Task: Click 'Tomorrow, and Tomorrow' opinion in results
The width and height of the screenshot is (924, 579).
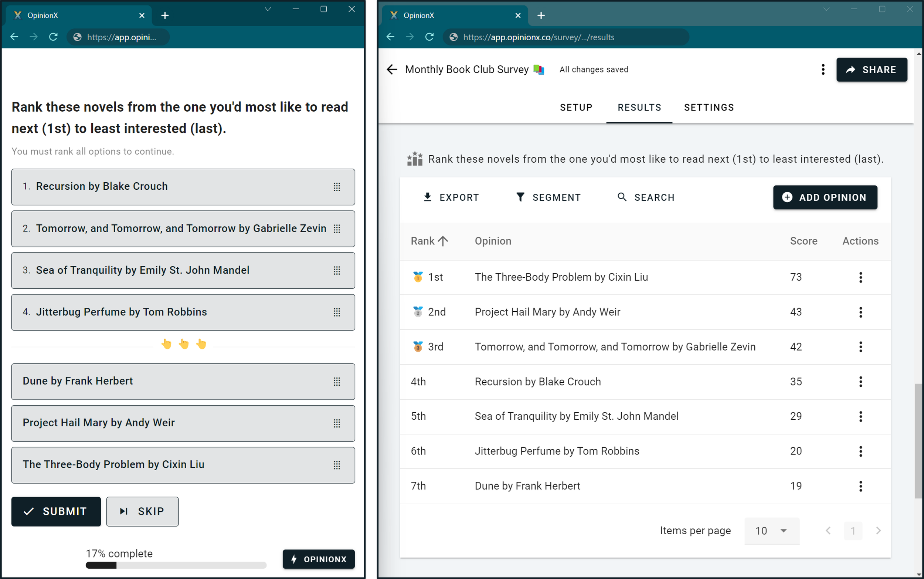Action: [x=615, y=347]
